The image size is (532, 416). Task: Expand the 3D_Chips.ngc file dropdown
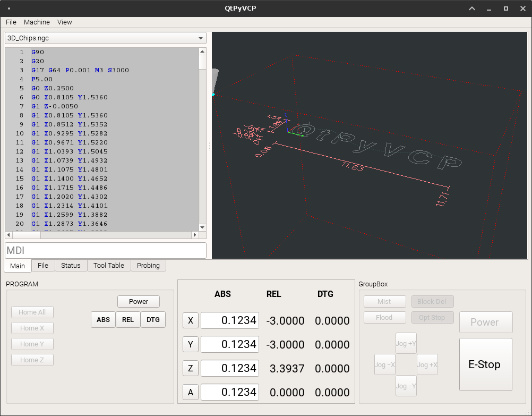pos(106,38)
